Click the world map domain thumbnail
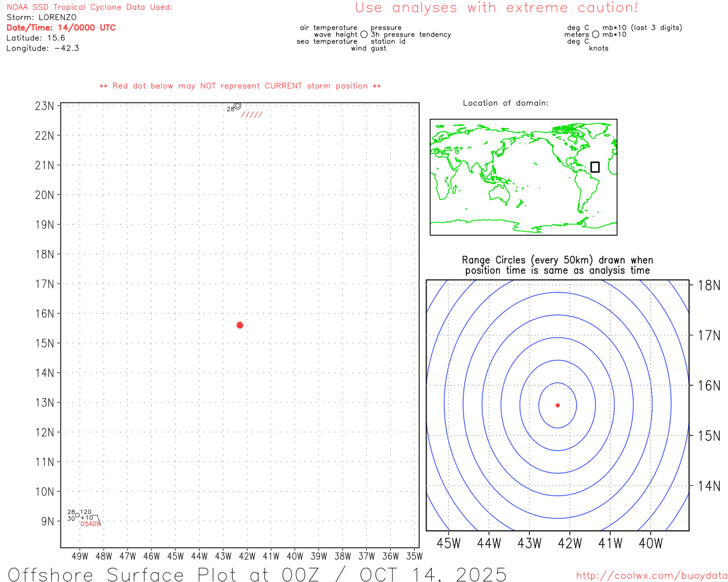 coord(523,177)
